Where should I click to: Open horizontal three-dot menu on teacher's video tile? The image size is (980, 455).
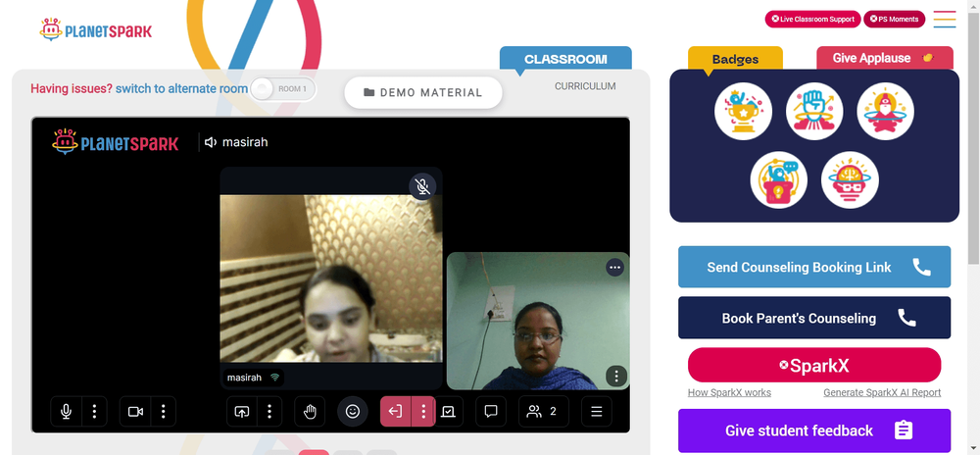tap(615, 268)
